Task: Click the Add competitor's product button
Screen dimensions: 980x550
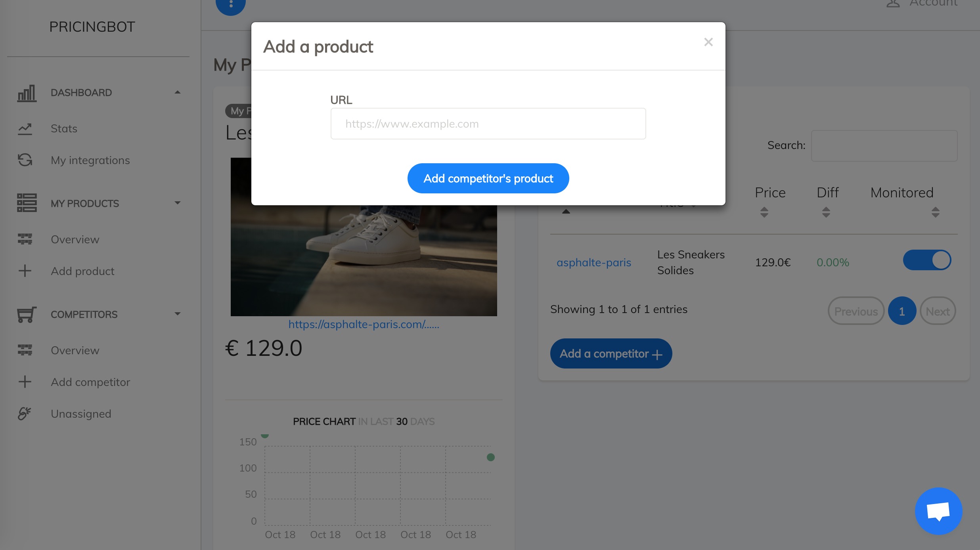Action: [x=488, y=178]
